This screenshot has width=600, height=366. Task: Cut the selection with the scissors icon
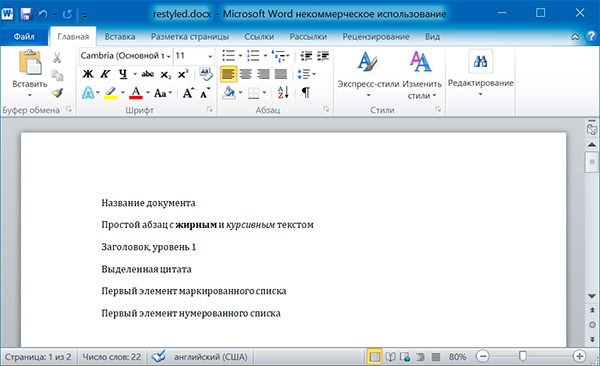(x=57, y=58)
